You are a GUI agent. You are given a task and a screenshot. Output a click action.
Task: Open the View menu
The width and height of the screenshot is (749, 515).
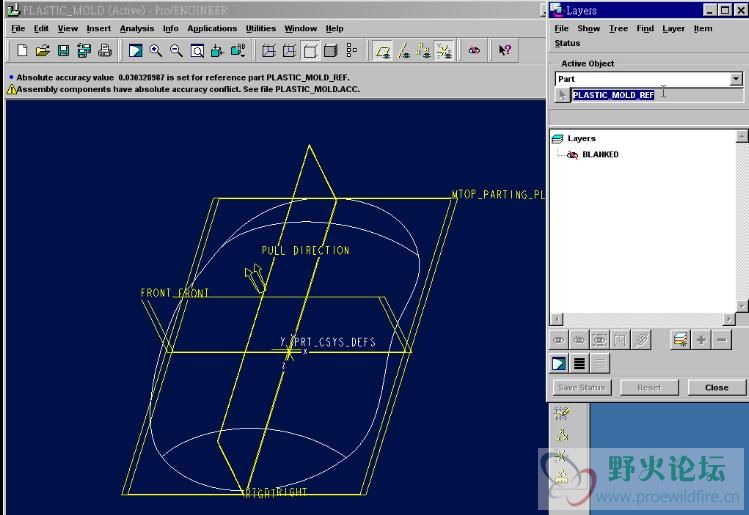point(68,28)
